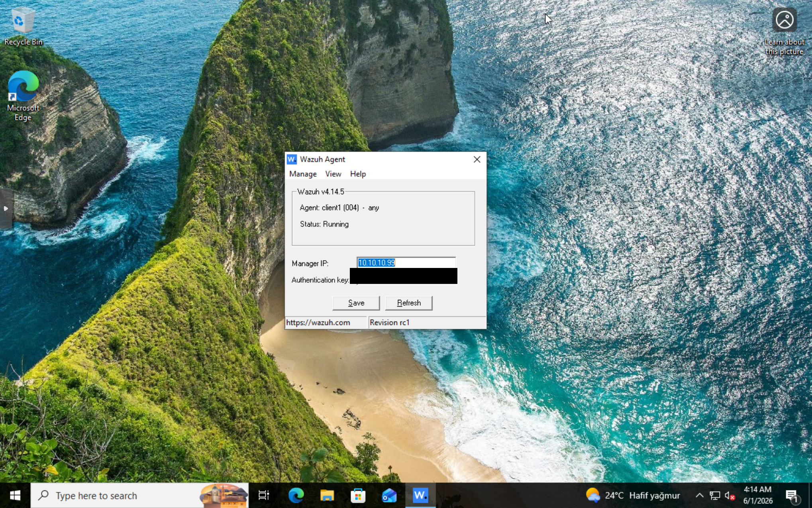Click the Authentication key label

[320, 280]
